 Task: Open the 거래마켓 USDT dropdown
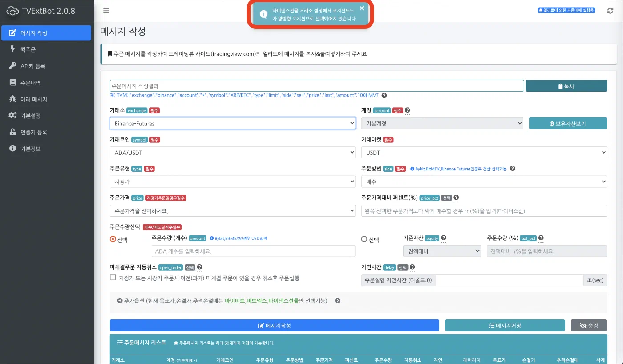[x=484, y=153]
